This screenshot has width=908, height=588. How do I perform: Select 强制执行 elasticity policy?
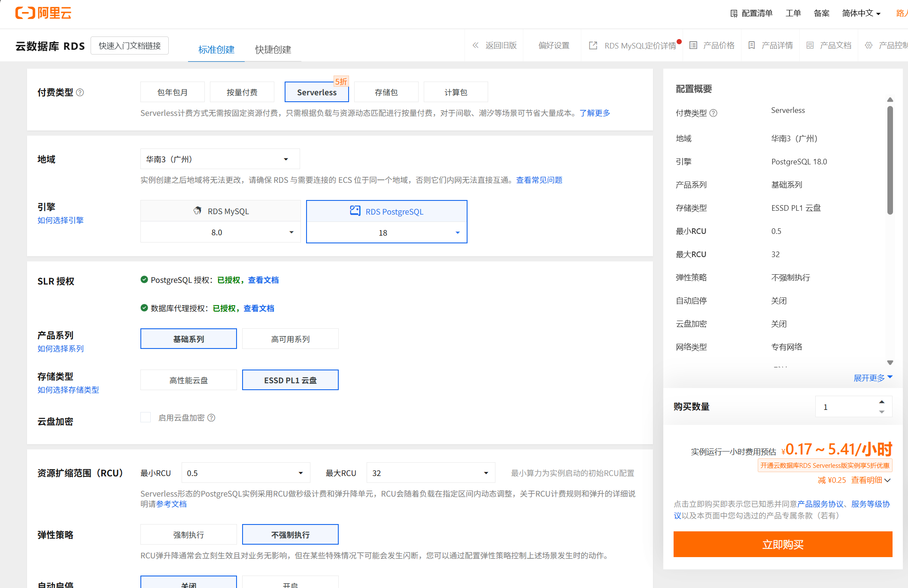tap(188, 534)
